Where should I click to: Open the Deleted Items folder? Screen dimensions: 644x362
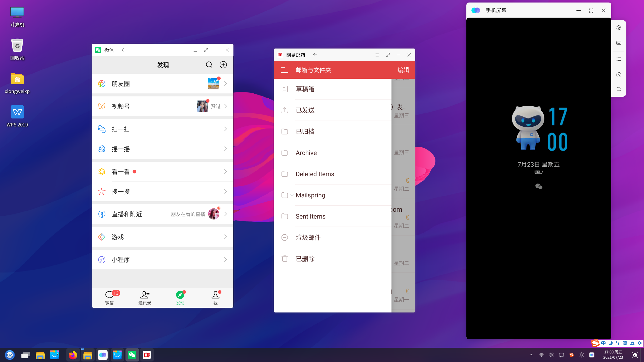coord(315,174)
